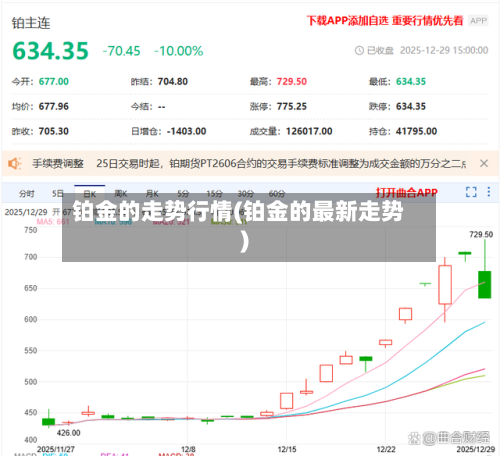
Task: Click the -10.00% change percentage
Action: tap(178, 51)
